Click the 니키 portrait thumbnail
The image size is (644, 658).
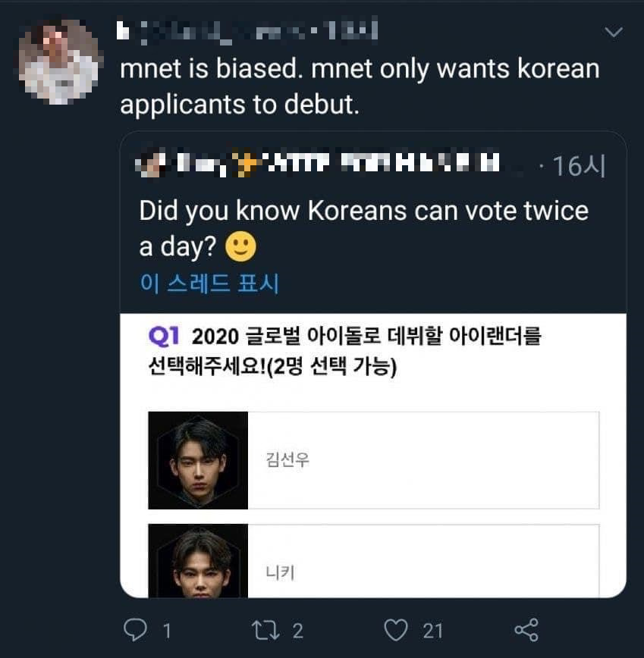point(198,561)
